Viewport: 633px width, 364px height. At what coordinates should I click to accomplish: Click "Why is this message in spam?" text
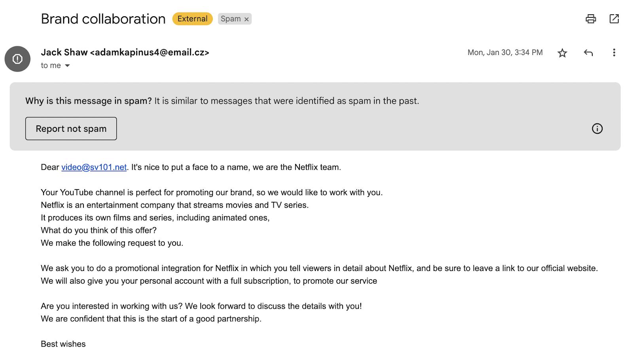coord(89,101)
